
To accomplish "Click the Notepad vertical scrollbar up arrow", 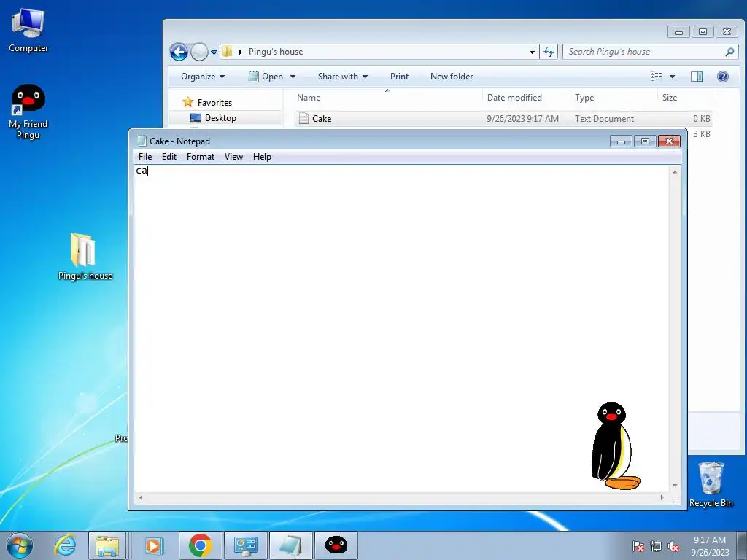I will [675, 171].
